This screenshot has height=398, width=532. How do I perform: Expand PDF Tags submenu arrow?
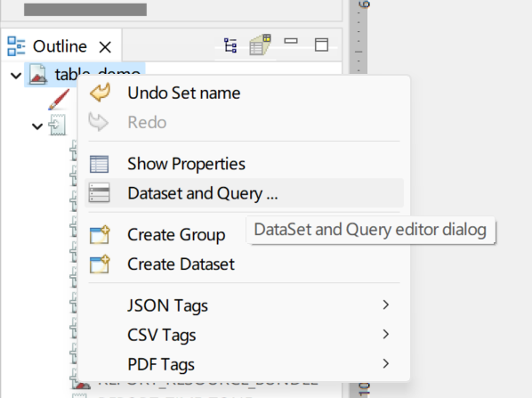(386, 363)
